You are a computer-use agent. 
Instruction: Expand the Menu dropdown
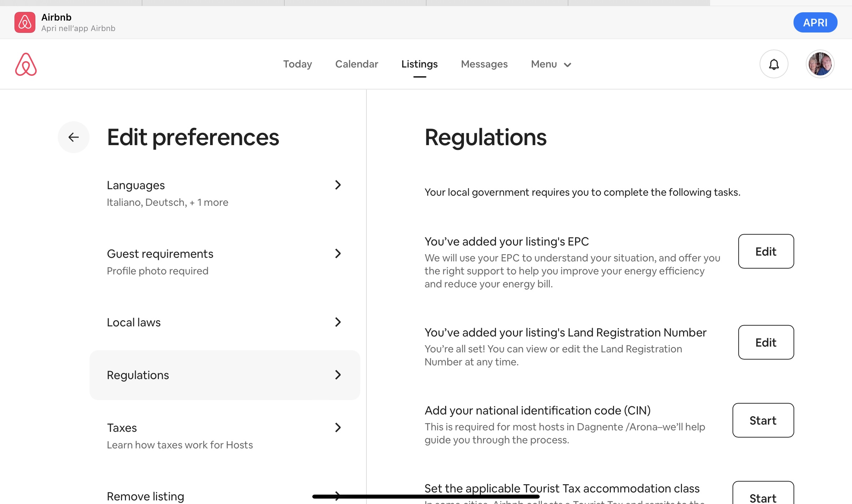click(x=550, y=64)
